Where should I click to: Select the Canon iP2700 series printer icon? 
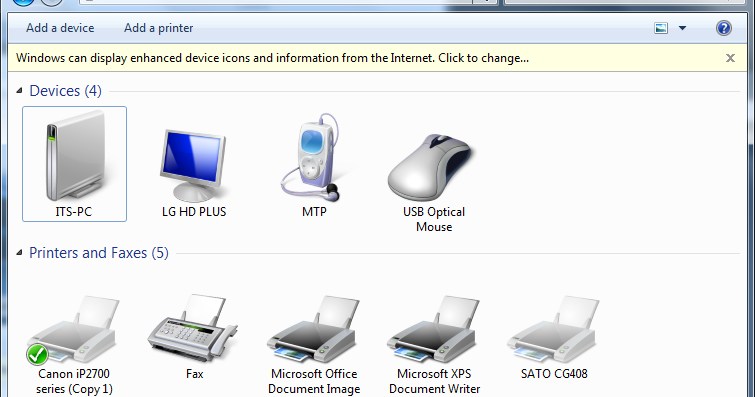point(73,330)
